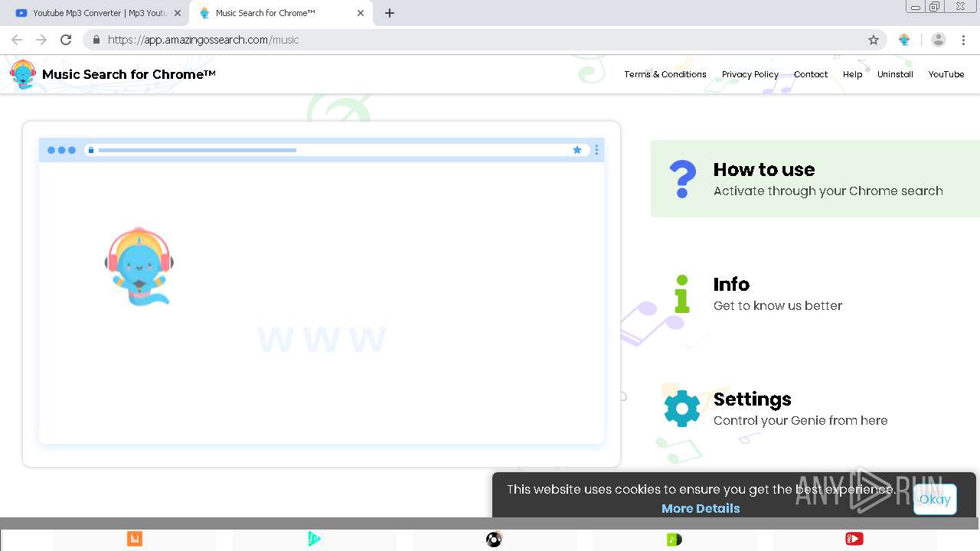Click the address bar URL
This screenshot has height=551, width=980.
[203, 40]
